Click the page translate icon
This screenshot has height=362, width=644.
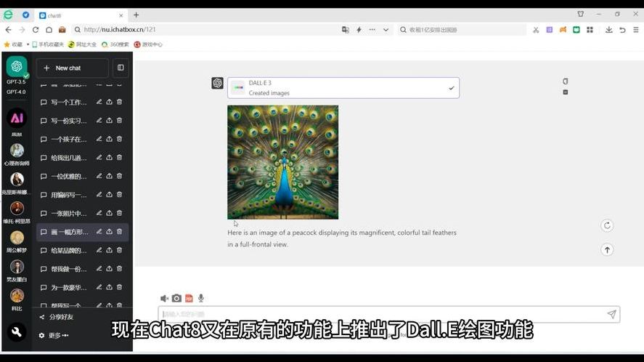click(346, 30)
